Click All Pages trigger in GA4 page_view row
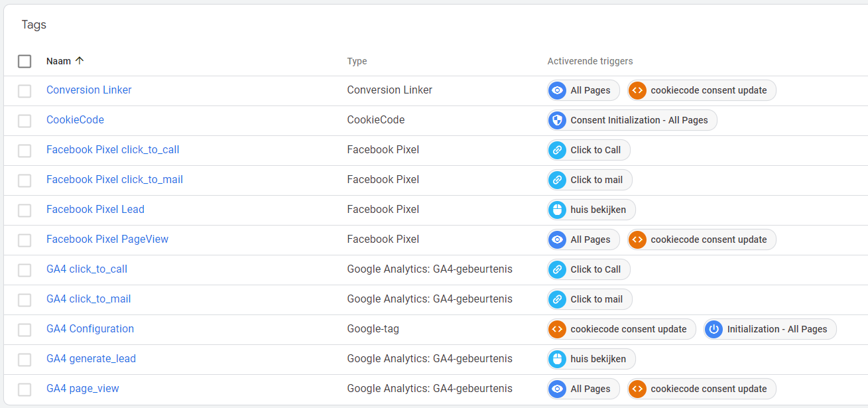This screenshot has height=408, width=868. point(584,389)
